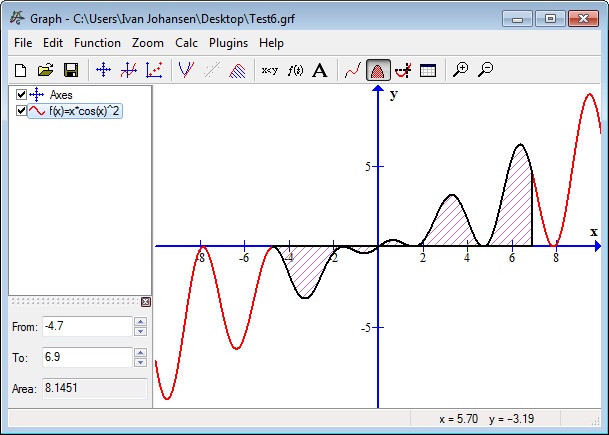The width and height of the screenshot is (609, 435).
Task: Insert custom function with f(t) icon
Action: point(295,70)
